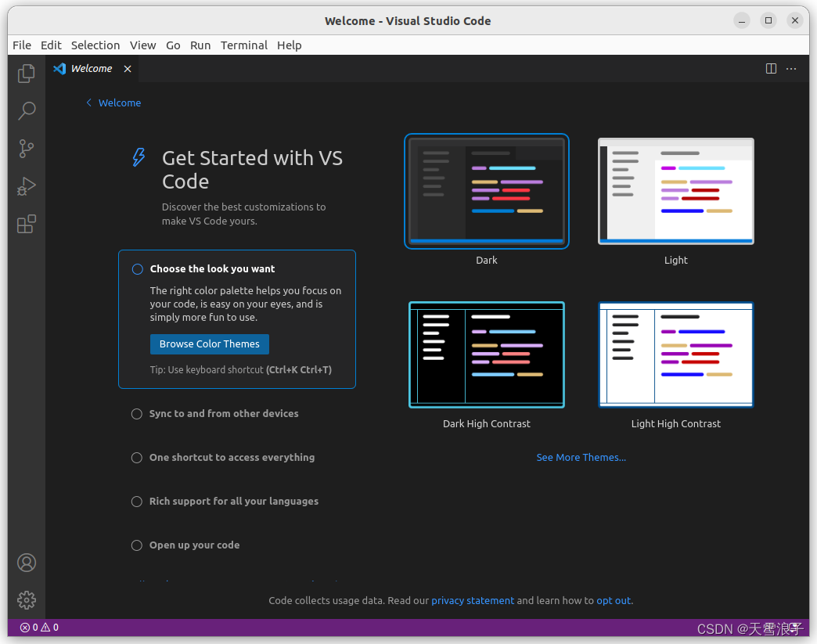Toggle 'Rich support for all your languages' circle

click(137, 502)
